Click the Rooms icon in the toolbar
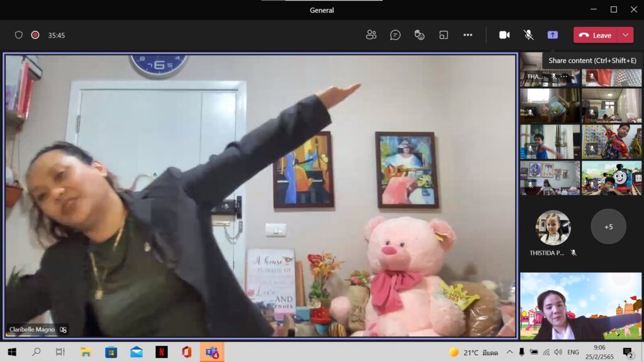644x362 pixels. [443, 35]
